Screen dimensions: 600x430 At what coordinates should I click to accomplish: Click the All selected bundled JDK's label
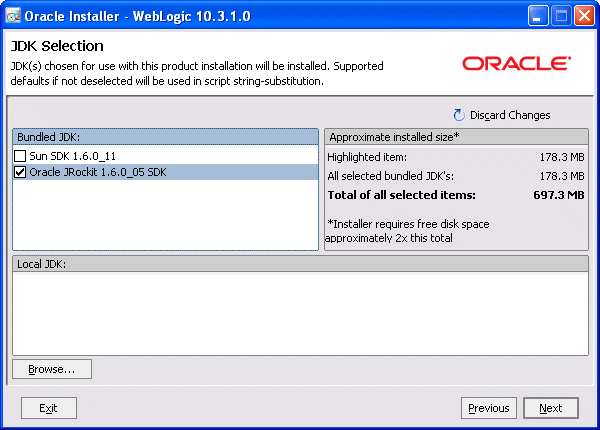(390, 176)
